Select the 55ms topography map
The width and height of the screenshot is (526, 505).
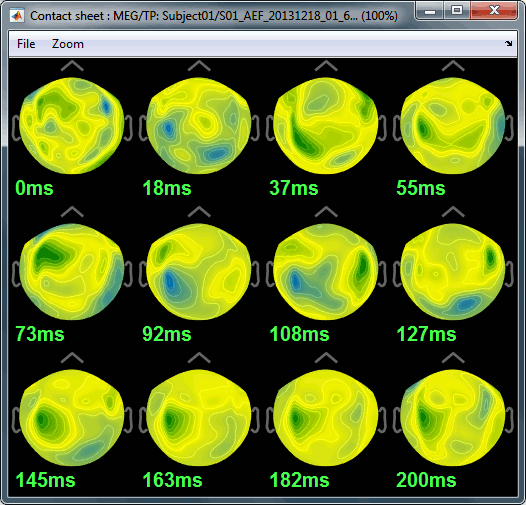point(453,126)
